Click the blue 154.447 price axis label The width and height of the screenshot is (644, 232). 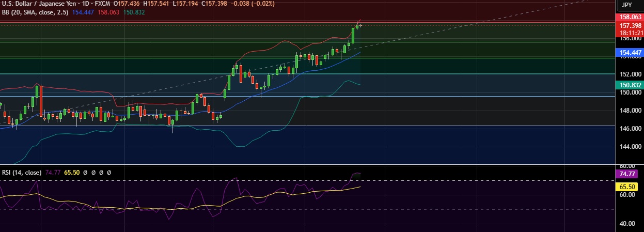(630, 53)
